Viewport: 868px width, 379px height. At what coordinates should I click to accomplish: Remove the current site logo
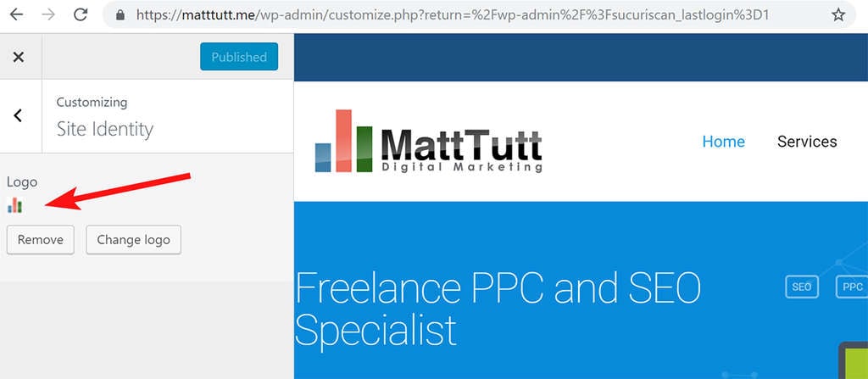click(x=41, y=240)
